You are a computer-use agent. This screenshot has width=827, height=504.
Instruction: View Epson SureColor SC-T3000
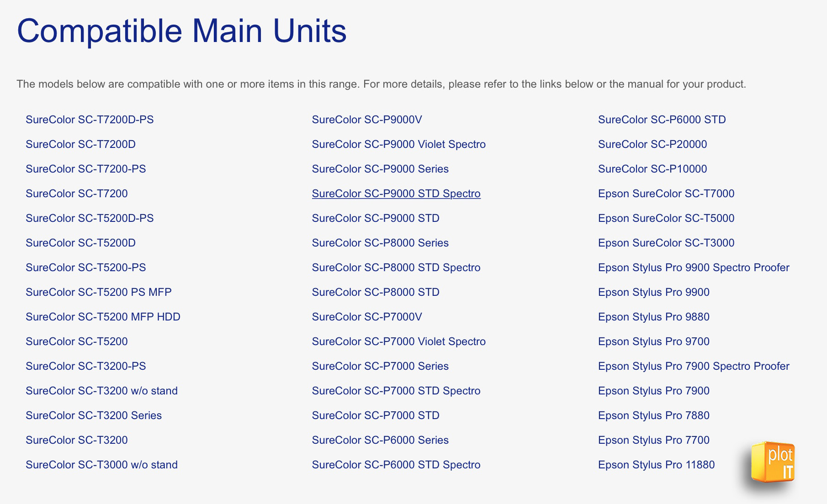pos(666,243)
